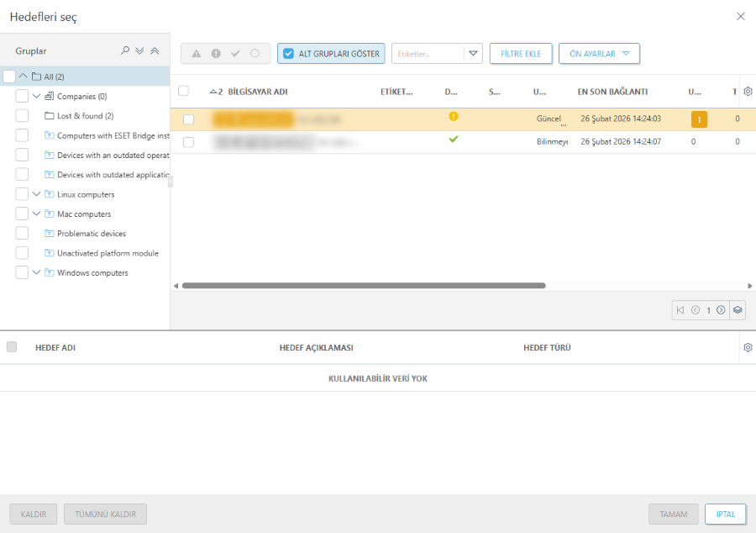Sort by HEDEF TÜRÜ column header
The height and width of the screenshot is (533, 756).
(547, 347)
